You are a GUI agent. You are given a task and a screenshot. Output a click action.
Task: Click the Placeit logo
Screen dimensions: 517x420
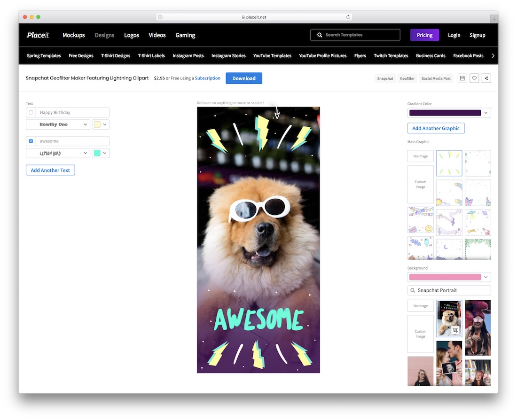point(38,35)
